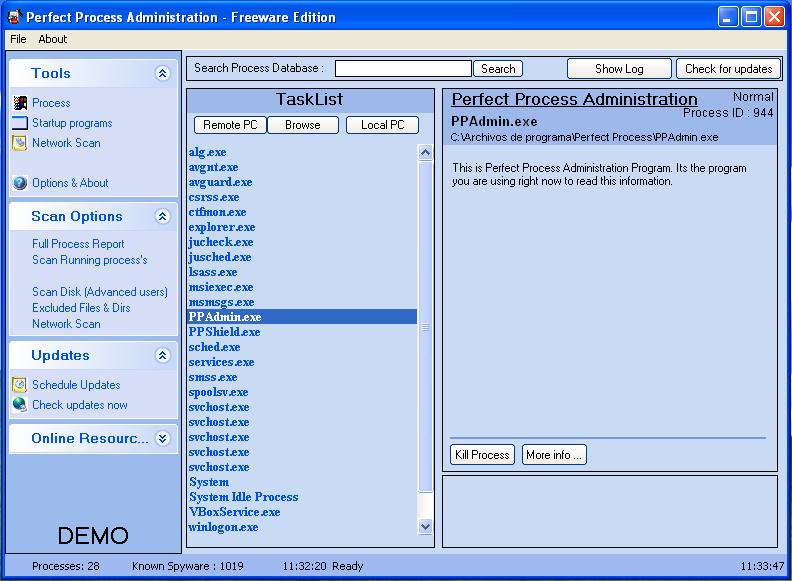
Task: Collapse the Updates panel
Action: (x=162, y=356)
